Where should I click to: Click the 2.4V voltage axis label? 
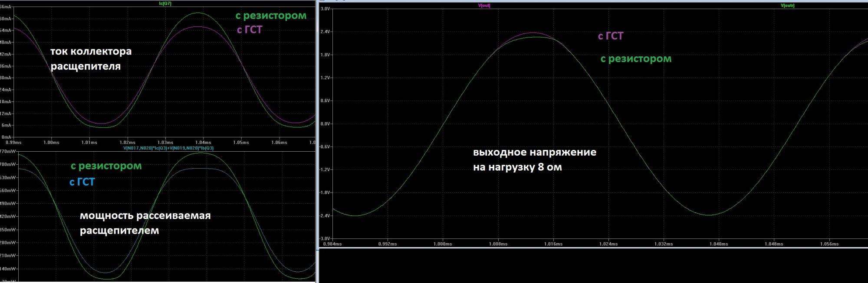tap(325, 32)
